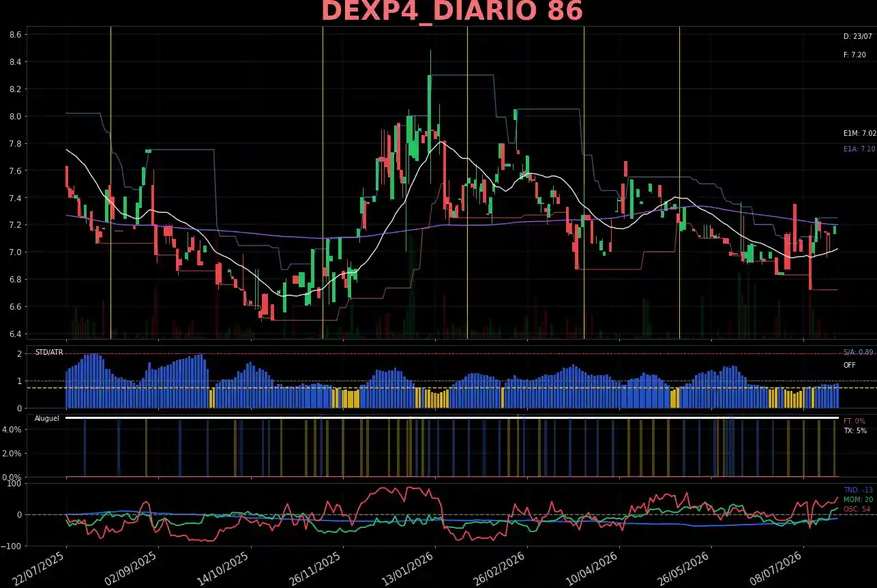Click the TX: 5% value
This screenshot has height=588, width=877.
click(855, 431)
